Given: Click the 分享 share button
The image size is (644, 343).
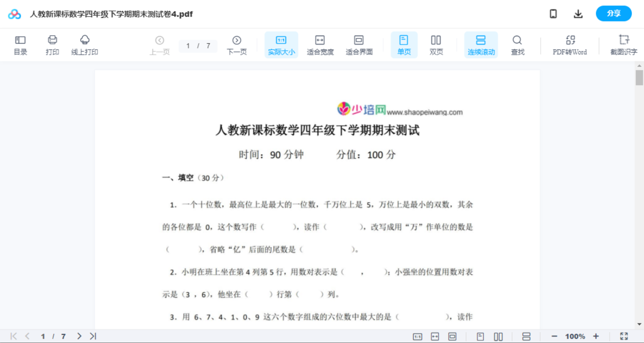Looking at the screenshot, I should 613,13.
